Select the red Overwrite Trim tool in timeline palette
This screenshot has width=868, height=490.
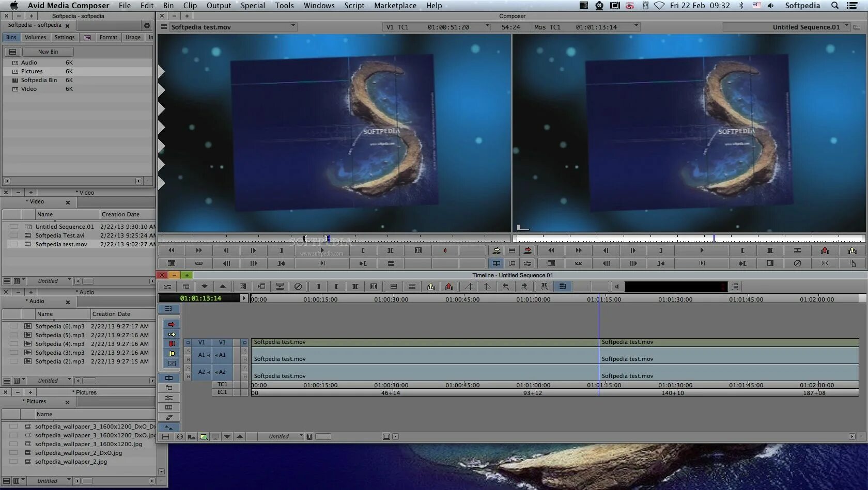click(x=172, y=344)
